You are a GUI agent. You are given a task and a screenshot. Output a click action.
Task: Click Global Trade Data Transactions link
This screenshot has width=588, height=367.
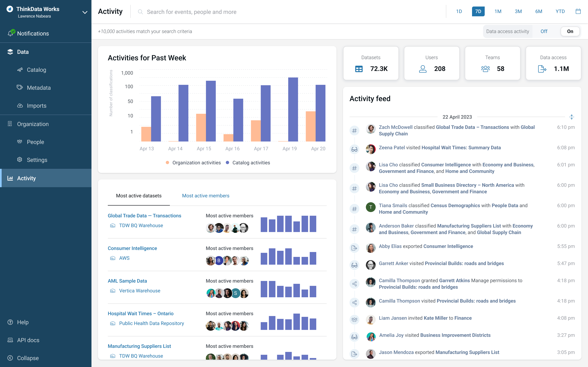tap(144, 216)
